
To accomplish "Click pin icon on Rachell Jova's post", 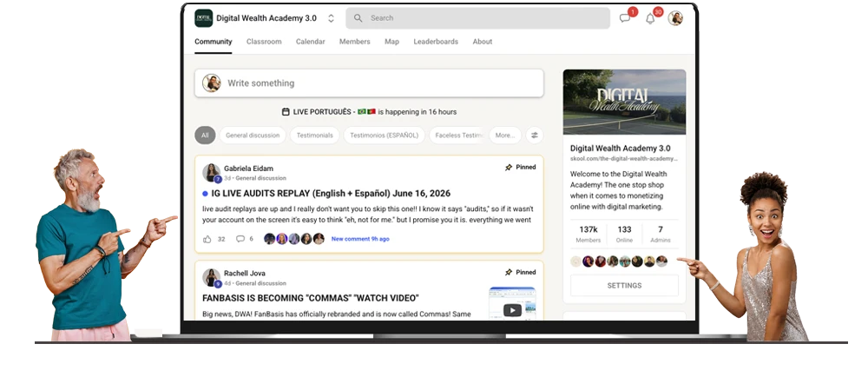I will [509, 273].
